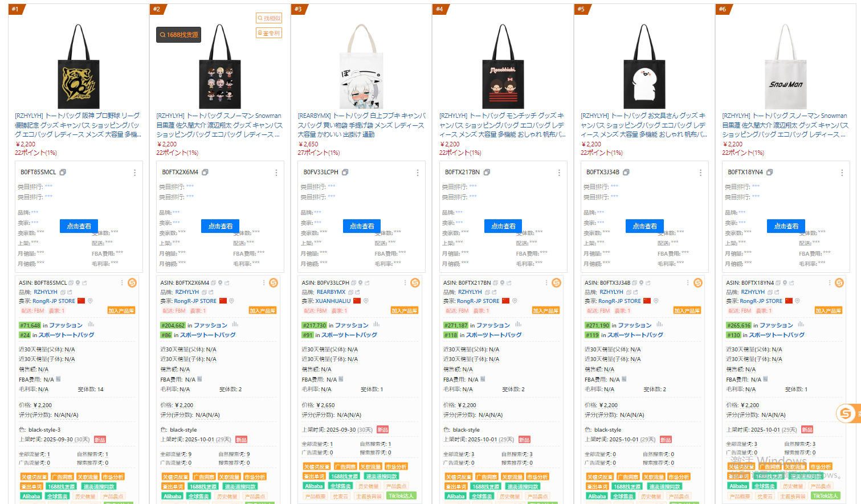861x504 pixels.
Task: Click the 1688找货源 overlay on product #2 image
Action: point(179,35)
